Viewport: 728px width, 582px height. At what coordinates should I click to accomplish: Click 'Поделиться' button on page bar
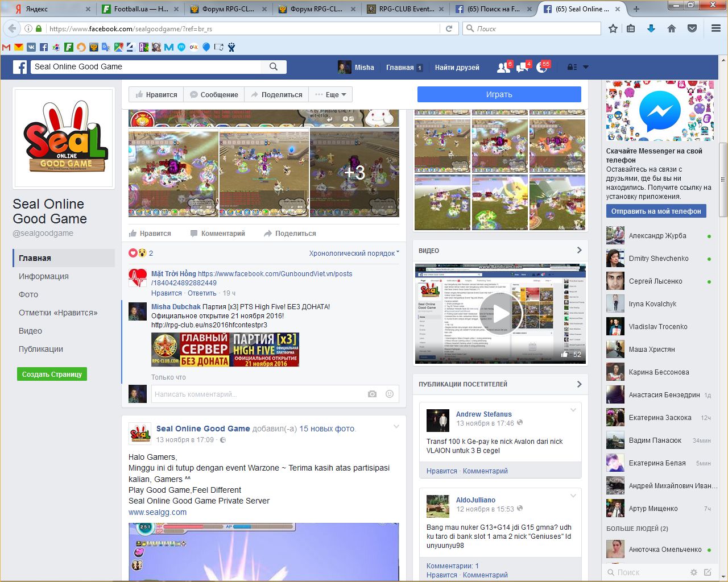click(x=276, y=95)
